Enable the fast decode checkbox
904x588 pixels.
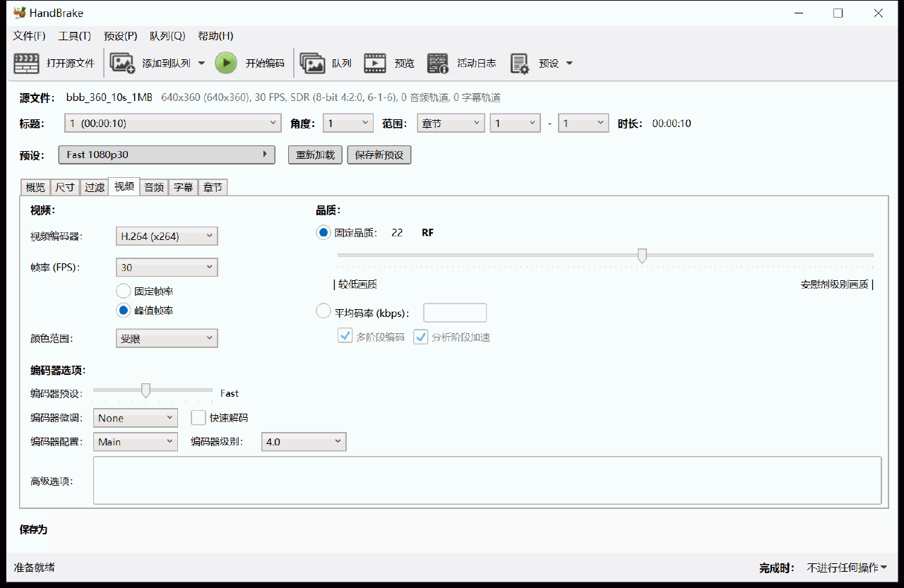(198, 418)
